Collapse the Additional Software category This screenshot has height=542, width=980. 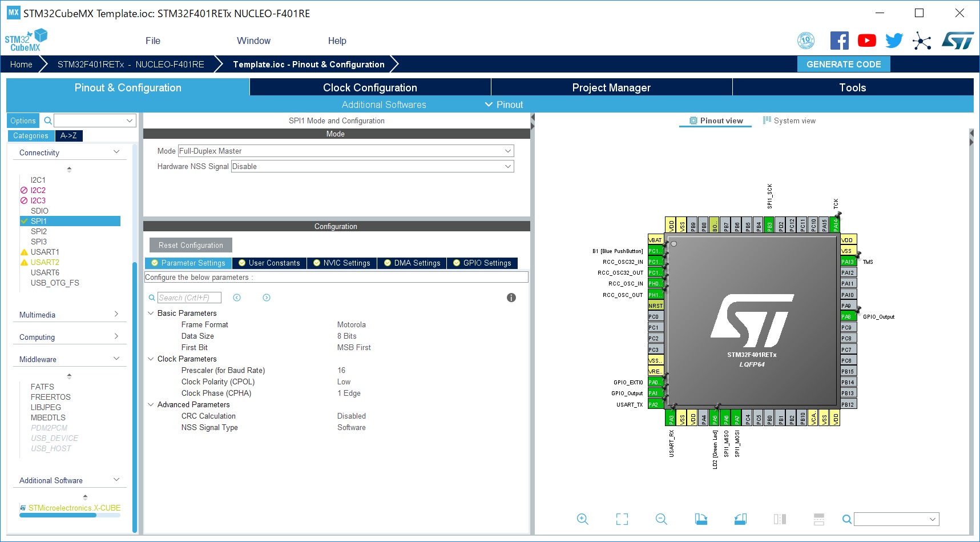coord(116,480)
